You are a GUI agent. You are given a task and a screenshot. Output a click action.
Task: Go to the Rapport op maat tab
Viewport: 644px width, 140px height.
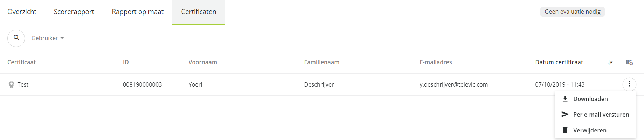tap(138, 12)
